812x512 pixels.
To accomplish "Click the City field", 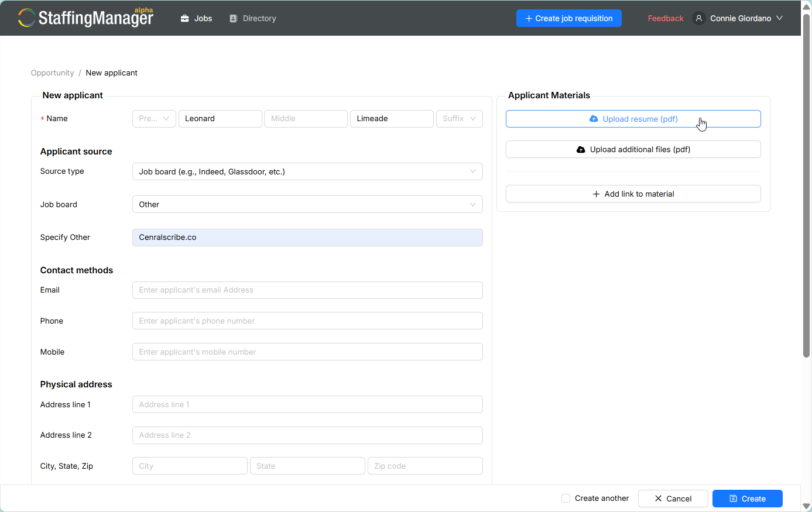I will pyautogui.click(x=190, y=466).
